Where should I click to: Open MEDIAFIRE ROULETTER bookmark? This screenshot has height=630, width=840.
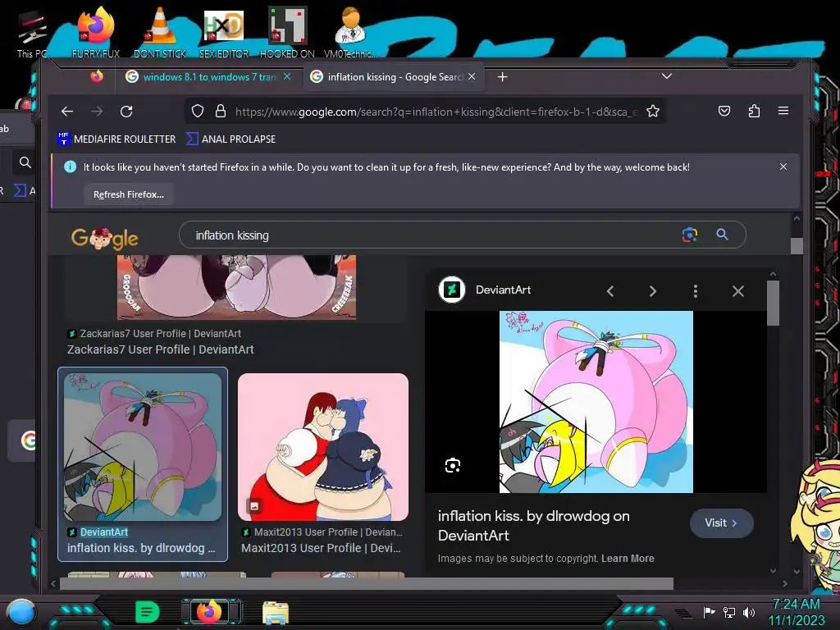point(116,139)
